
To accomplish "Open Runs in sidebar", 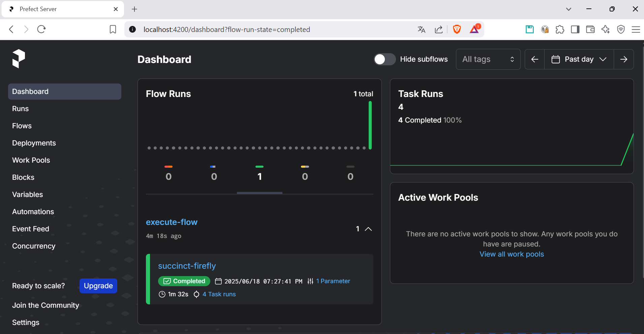I will (65, 109).
